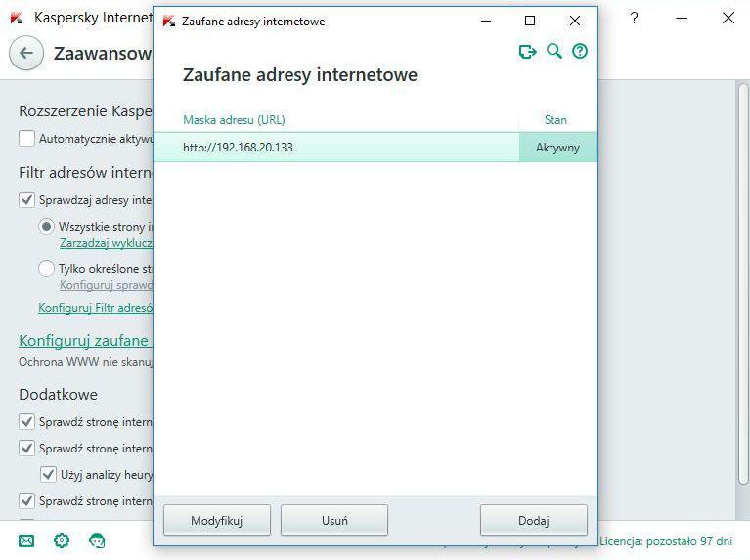Click the question mark in Kaspersky main window
The width and height of the screenshot is (750, 560).
tap(635, 19)
